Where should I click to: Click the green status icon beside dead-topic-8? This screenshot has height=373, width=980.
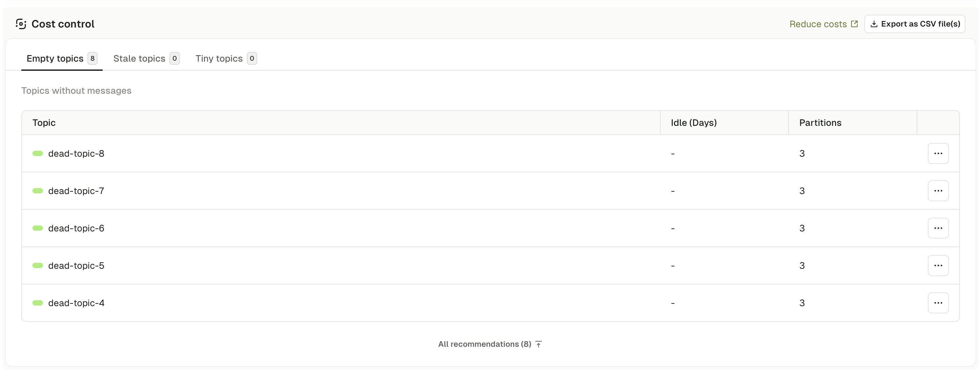point(38,153)
